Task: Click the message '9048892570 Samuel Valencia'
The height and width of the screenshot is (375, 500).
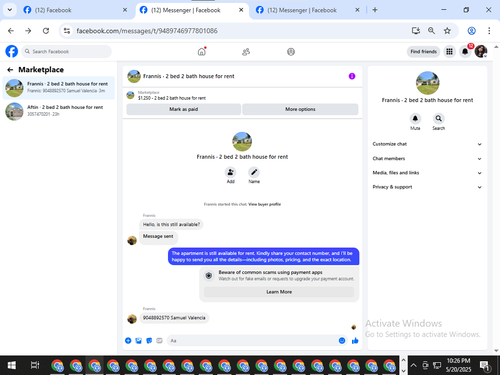Action: 174,318
